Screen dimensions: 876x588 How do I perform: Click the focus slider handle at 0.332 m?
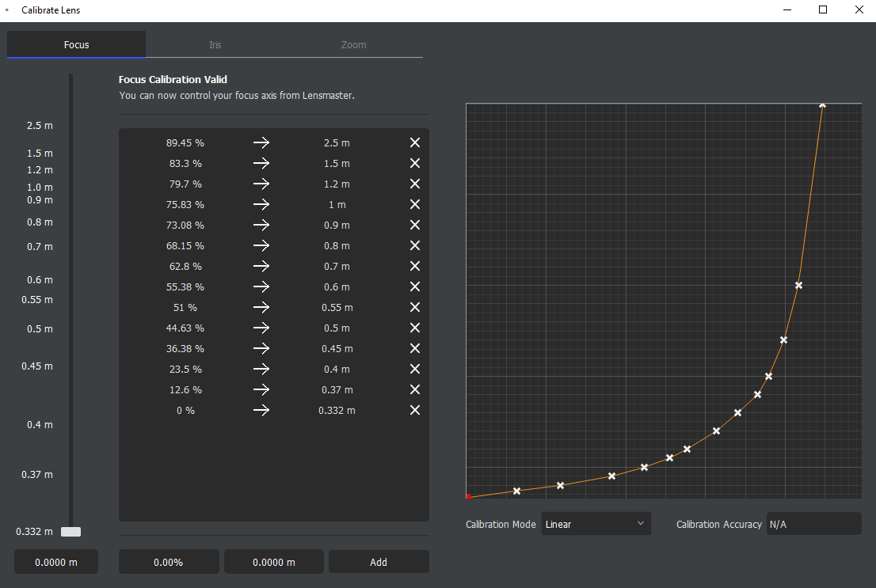(x=71, y=532)
